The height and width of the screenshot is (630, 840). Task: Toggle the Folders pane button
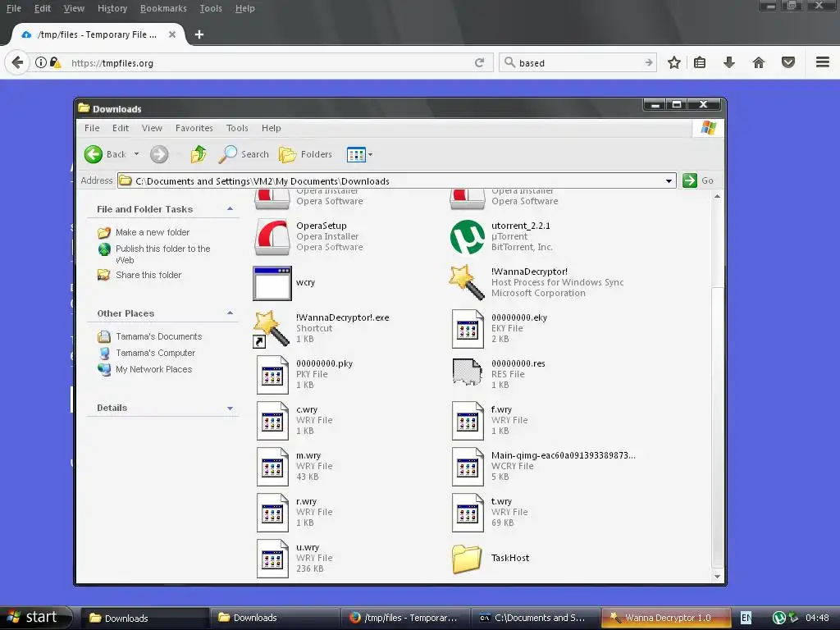pos(305,154)
